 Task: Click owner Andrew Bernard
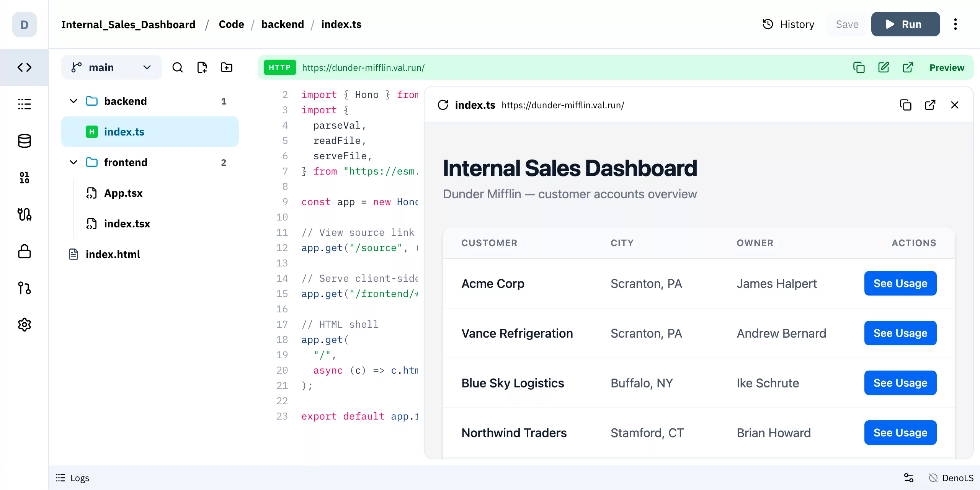(x=781, y=333)
